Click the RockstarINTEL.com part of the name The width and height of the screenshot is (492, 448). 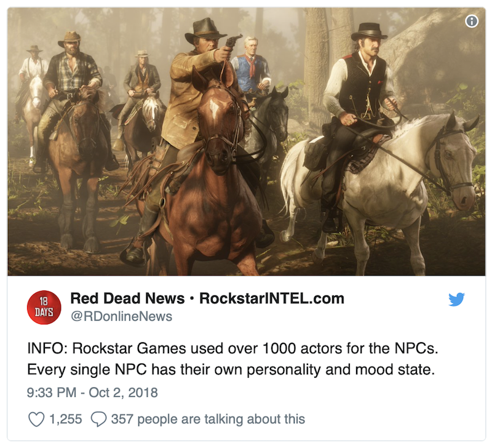coord(272,298)
